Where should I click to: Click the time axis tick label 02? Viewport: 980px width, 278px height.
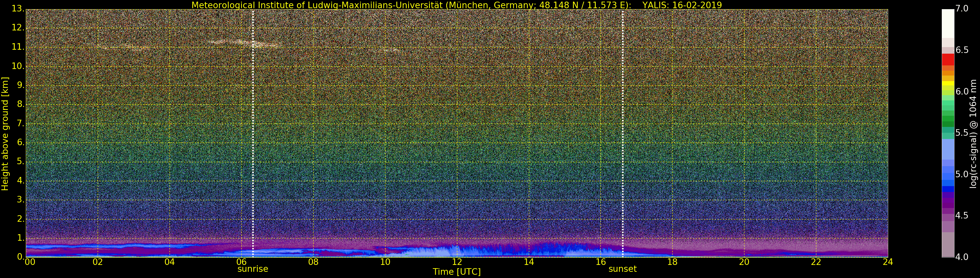98,262
